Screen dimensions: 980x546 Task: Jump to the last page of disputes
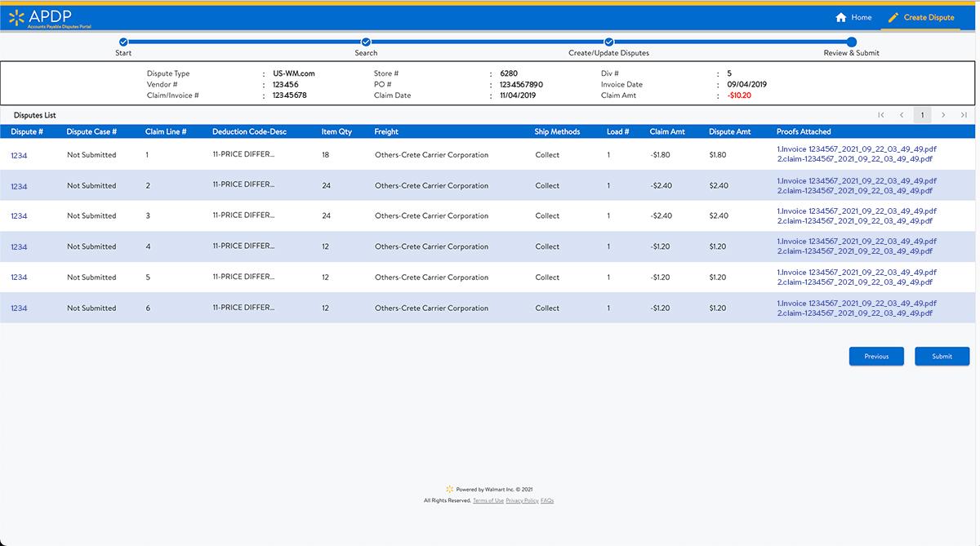[x=964, y=114]
